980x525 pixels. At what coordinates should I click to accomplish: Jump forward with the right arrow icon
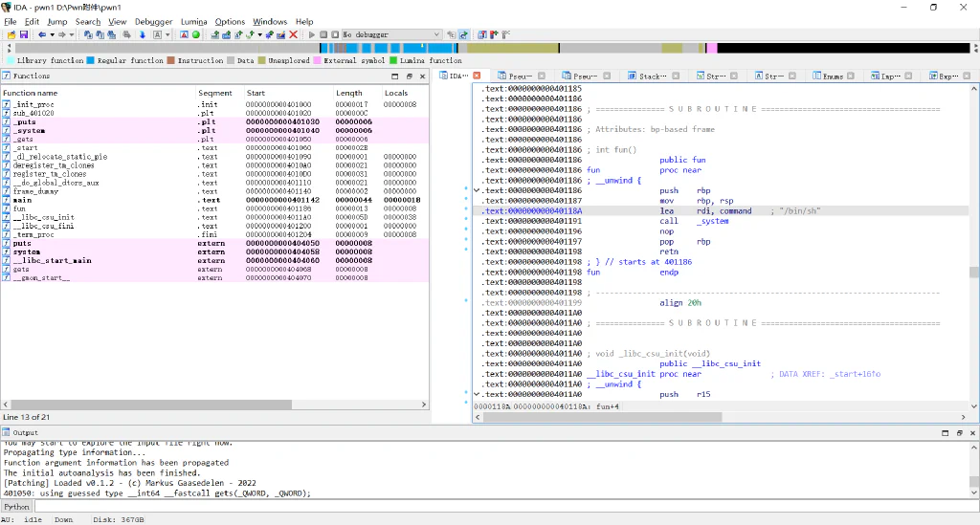pos(62,35)
